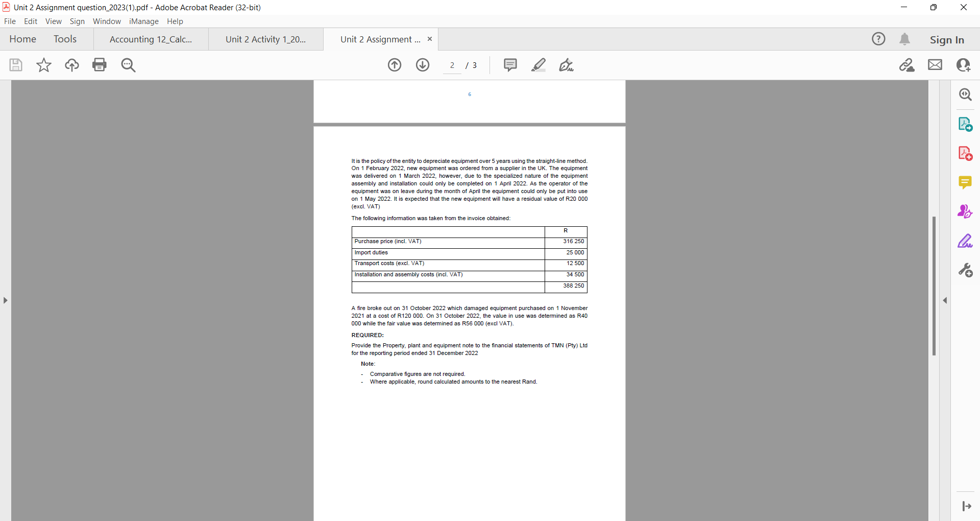The image size is (980, 521).
Task: Print the assignment PDF
Action: (100, 65)
